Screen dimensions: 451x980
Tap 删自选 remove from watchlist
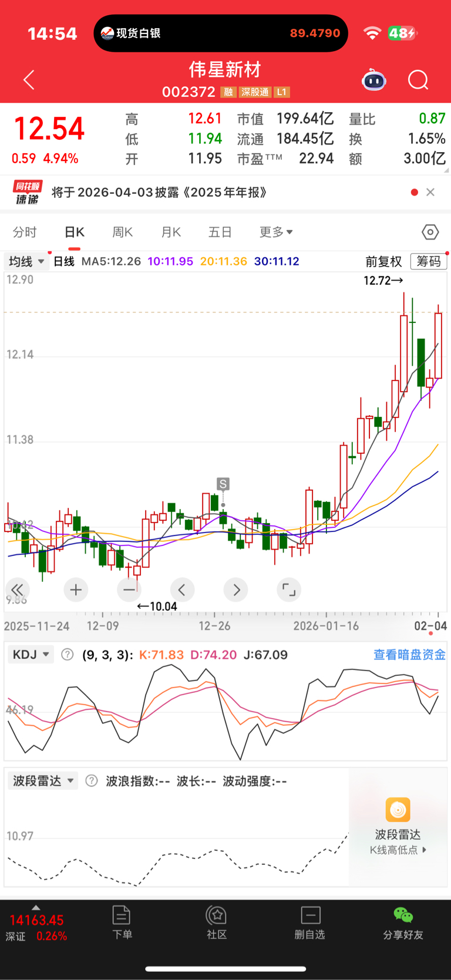[310, 922]
